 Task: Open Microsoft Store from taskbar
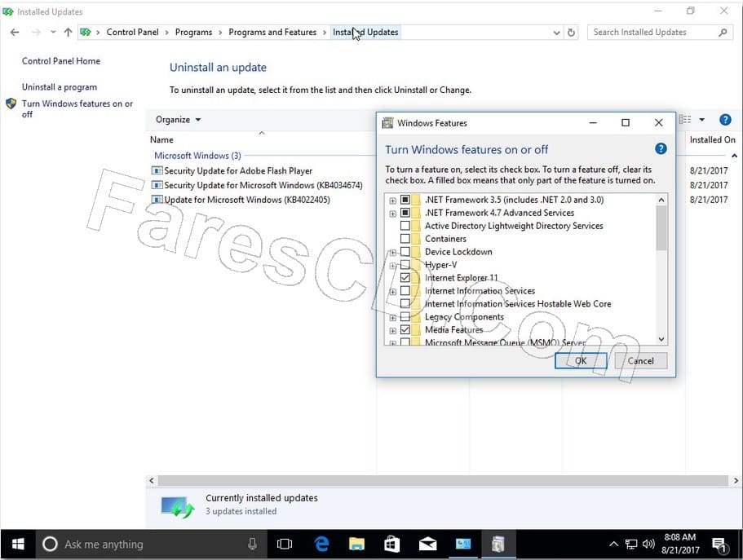click(x=391, y=545)
